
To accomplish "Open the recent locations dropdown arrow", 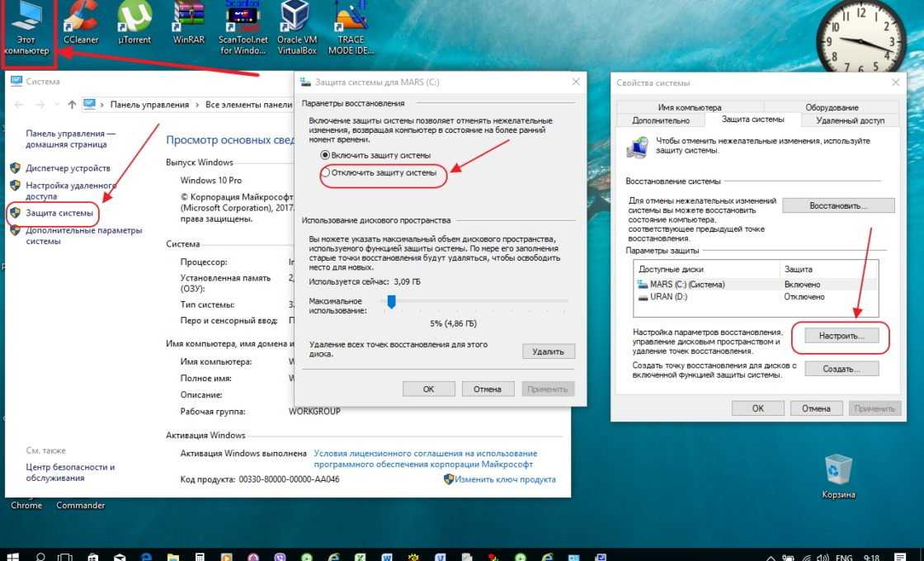I will (x=57, y=105).
